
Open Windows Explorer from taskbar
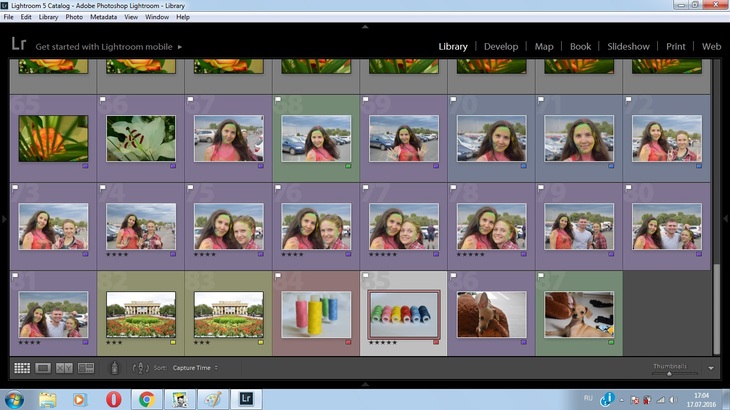(x=47, y=399)
